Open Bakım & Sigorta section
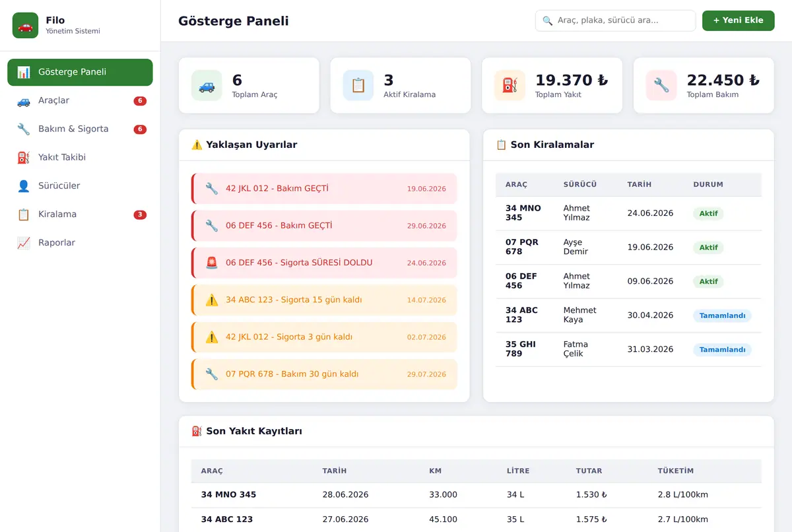792x532 pixels. tap(80, 129)
